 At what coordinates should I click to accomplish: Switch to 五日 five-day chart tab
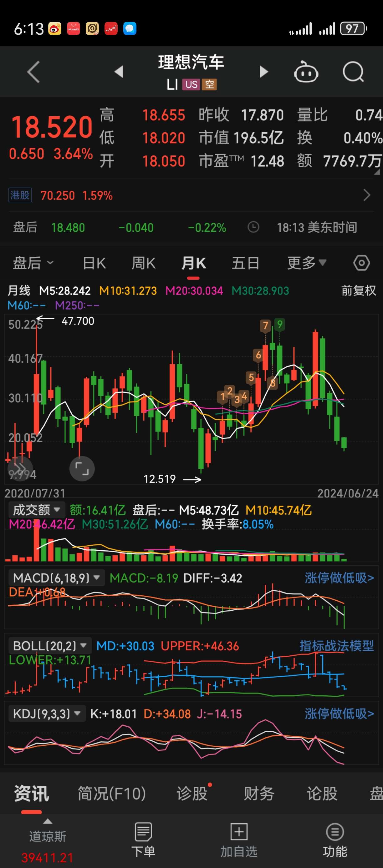point(245,263)
